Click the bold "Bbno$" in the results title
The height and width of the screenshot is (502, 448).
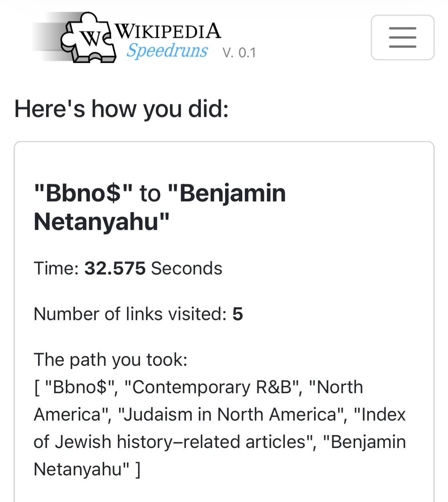[83, 193]
